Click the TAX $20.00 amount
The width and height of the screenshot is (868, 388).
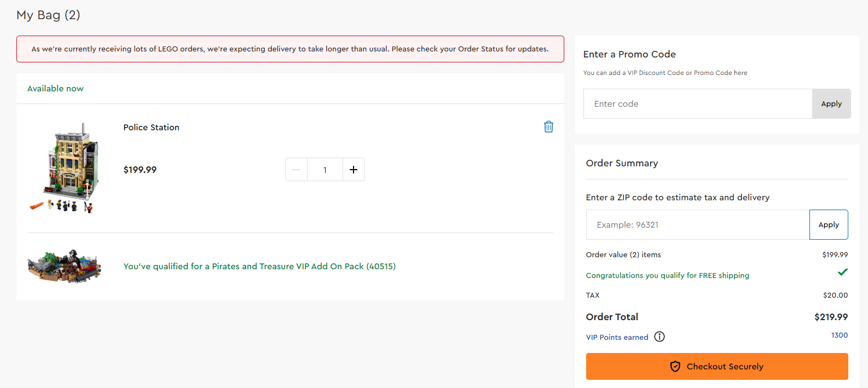tap(835, 295)
